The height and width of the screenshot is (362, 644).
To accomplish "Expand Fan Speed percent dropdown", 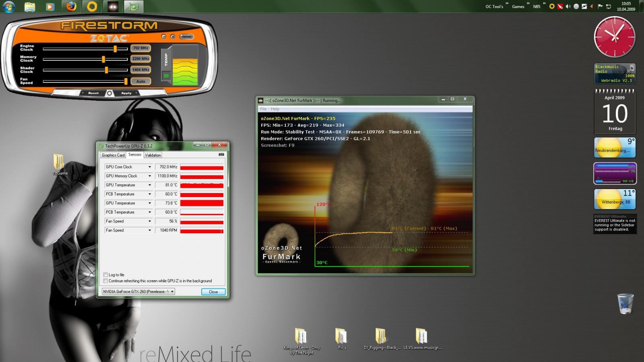I will [x=149, y=221].
